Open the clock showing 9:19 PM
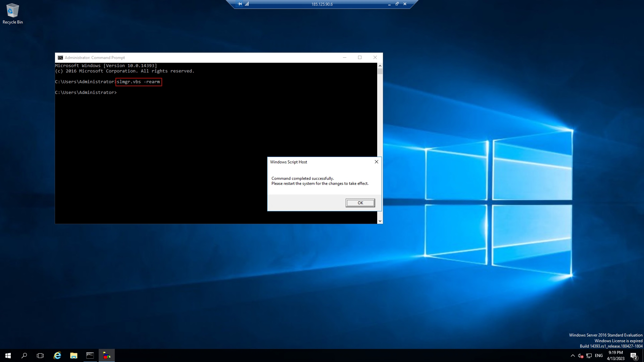Image resolution: width=644 pixels, height=362 pixels. [615, 356]
